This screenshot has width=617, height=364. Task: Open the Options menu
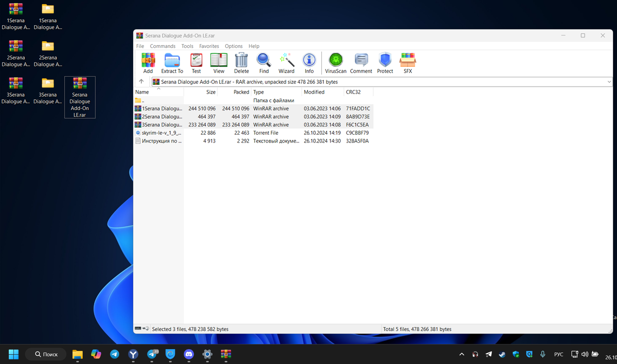point(233,46)
